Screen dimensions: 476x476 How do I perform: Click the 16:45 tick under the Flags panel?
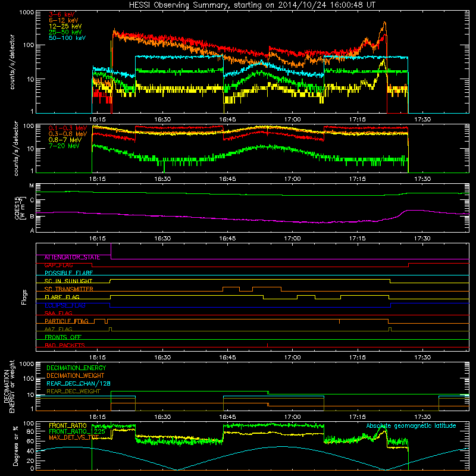(227, 358)
